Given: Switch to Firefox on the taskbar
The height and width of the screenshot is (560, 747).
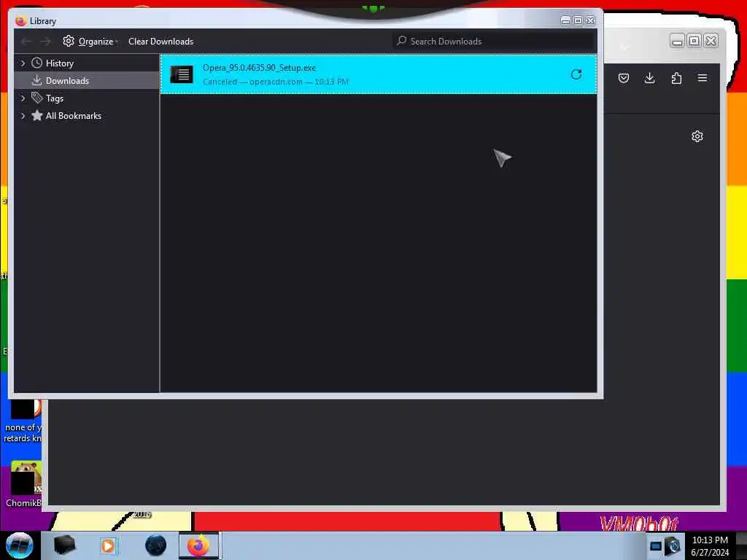Looking at the screenshot, I should point(198,545).
